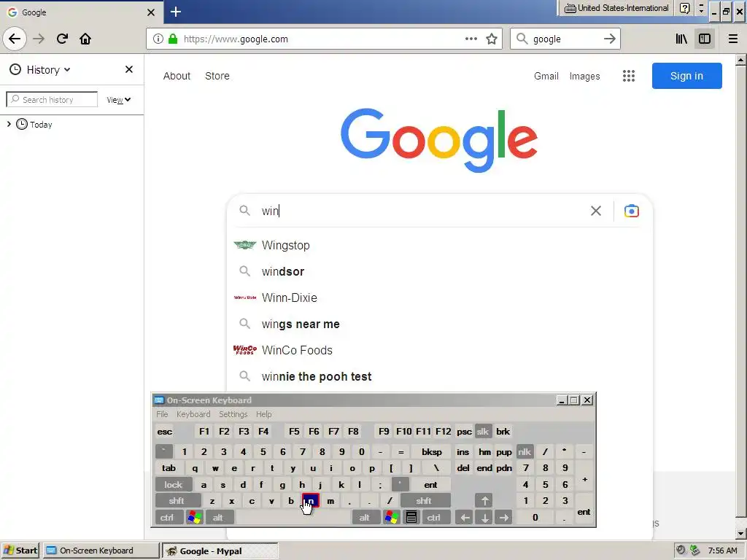Viewport: 747px width, 560px height.
Task: Open the browser home page
Action: click(x=85, y=39)
